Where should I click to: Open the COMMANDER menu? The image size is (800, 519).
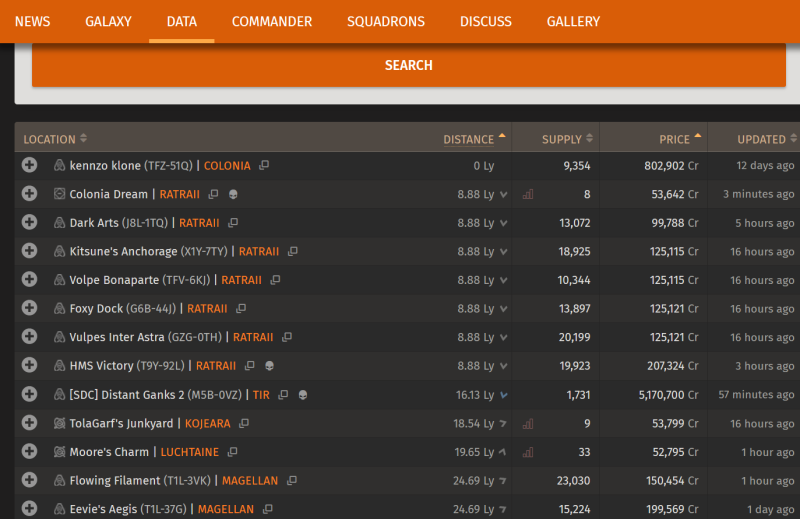tap(272, 21)
